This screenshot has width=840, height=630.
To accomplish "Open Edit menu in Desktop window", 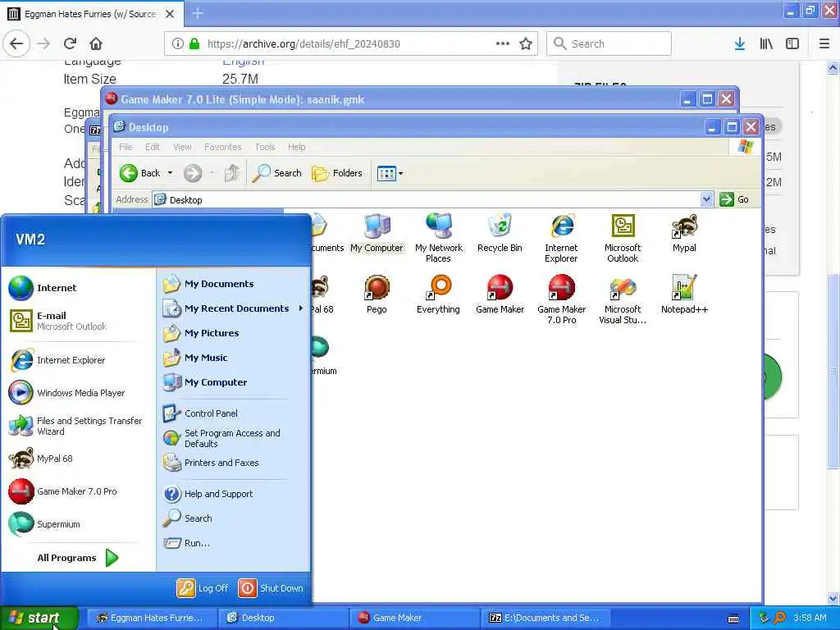I will point(152,147).
